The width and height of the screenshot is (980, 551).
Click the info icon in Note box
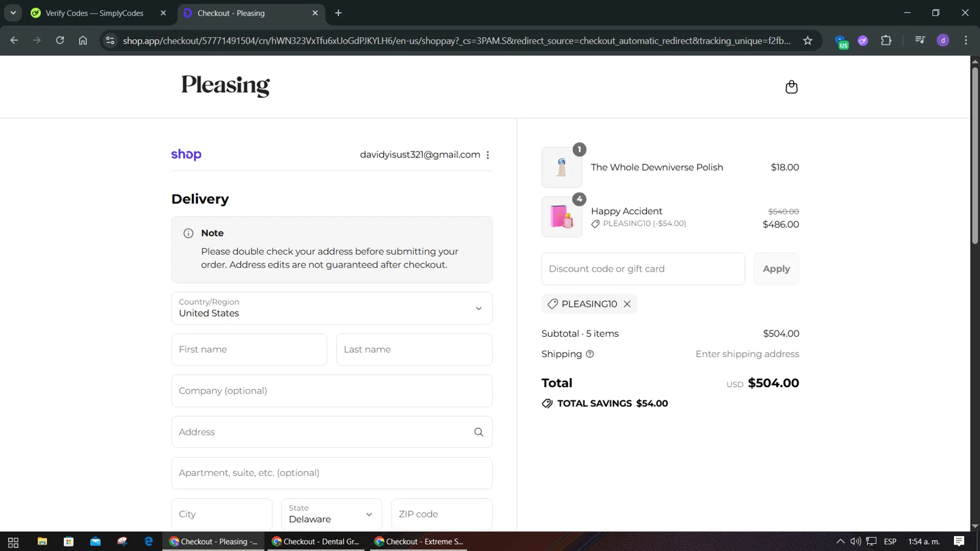click(x=188, y=233)
